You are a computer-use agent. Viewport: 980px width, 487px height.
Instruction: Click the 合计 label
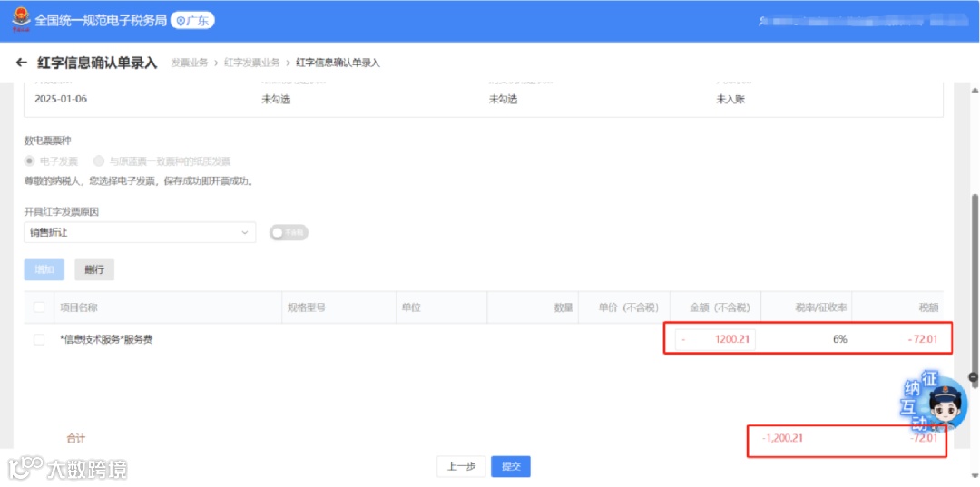pos(76,438)
